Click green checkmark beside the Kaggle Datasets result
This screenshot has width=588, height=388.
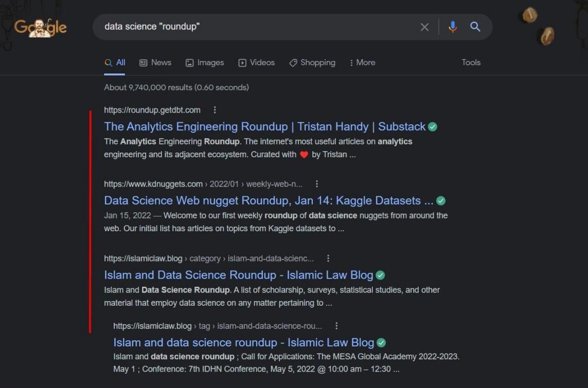(441, 201)
